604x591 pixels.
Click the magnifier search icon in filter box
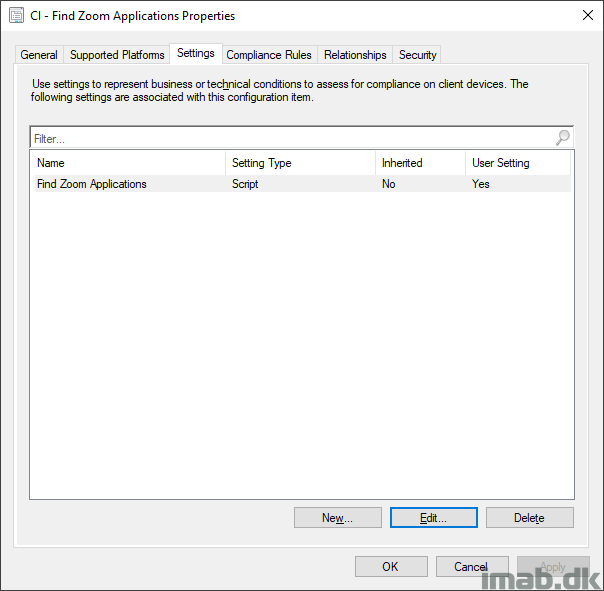click(x=562, y=138)
